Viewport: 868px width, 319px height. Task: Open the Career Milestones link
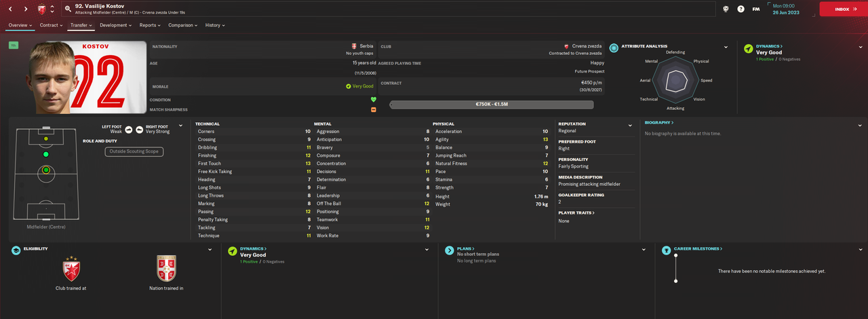698,249
